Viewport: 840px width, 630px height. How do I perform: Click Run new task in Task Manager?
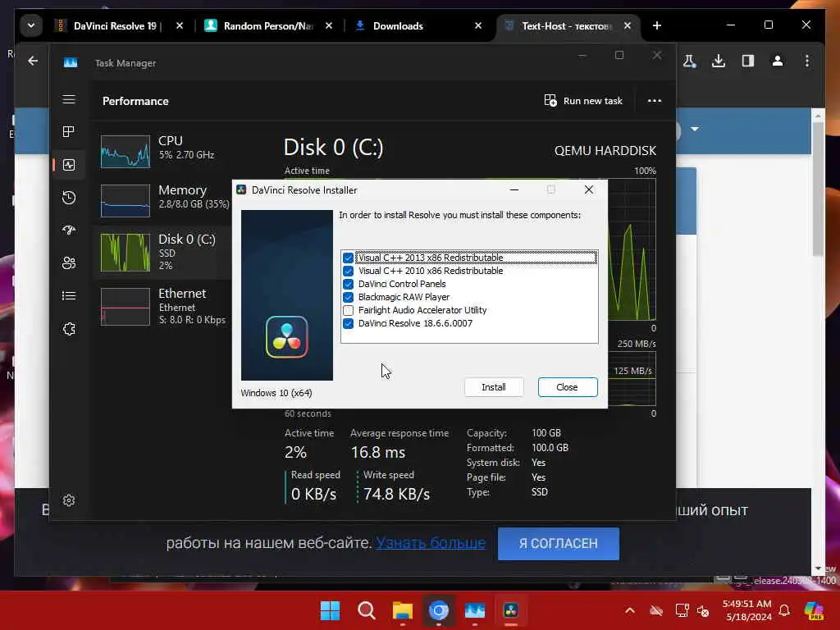point(583,101)
